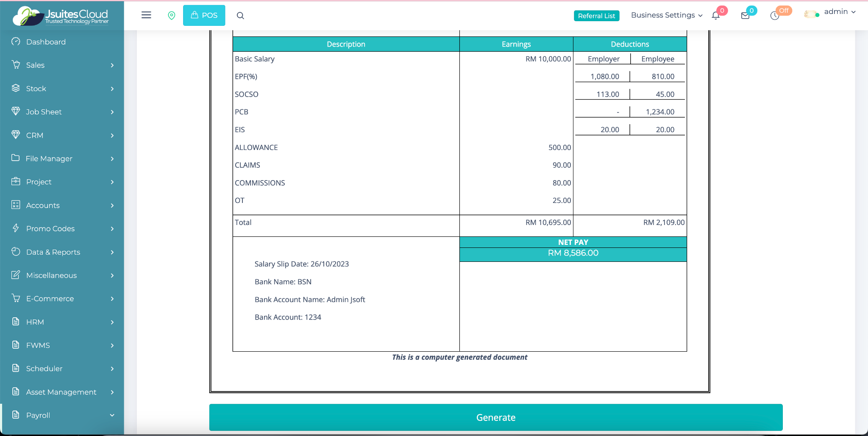
Task: Click the Stock layers icon
Action: 16,88
